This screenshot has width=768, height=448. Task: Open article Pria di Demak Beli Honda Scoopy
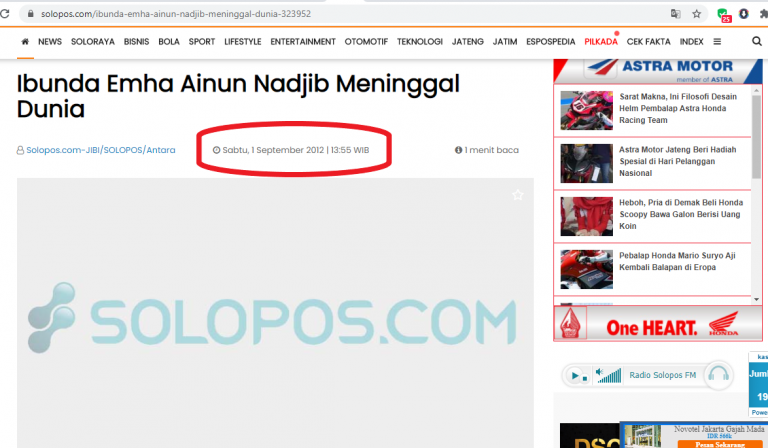pyautogui.click(x=681, y=214)
